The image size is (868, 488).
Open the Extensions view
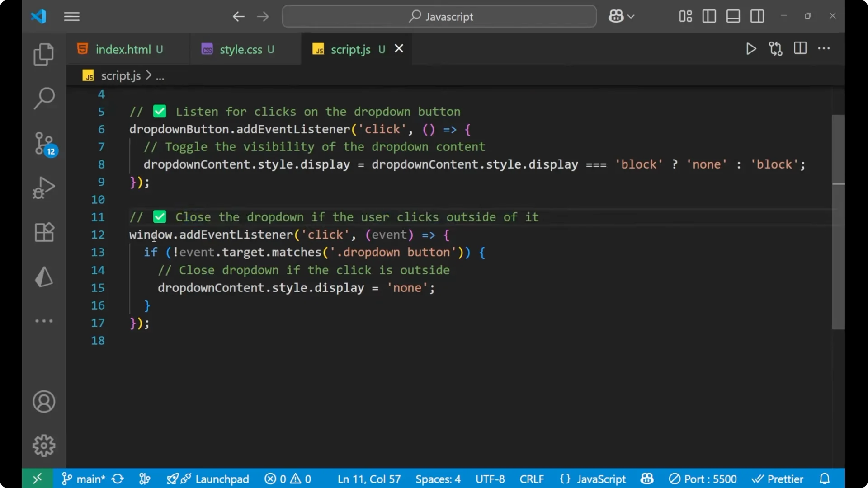click(43, 232)
